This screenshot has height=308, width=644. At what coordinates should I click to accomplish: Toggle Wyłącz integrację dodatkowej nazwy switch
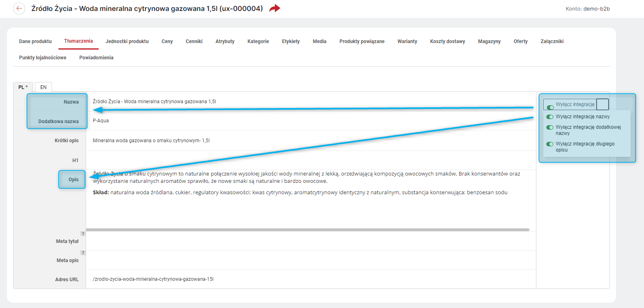[x=550, y=127]
